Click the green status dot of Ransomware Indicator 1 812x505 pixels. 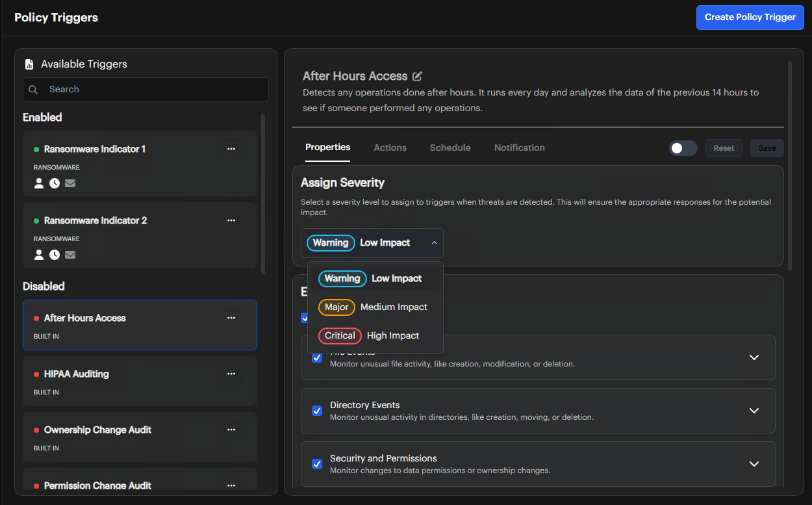(x=36, y=149)
